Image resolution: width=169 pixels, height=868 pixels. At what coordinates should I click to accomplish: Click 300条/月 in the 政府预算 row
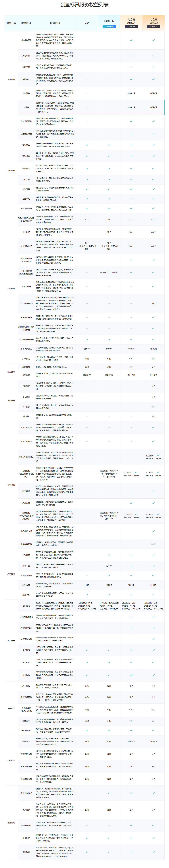tap(131, 93)
